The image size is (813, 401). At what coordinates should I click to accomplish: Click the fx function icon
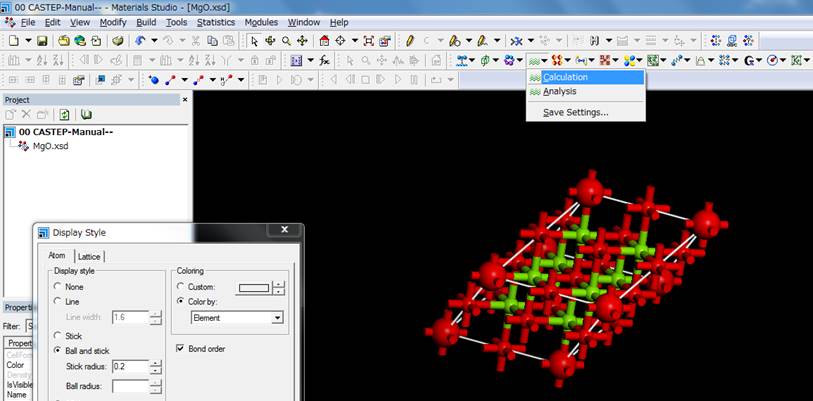pyautogui.click(x=324, y=60)
